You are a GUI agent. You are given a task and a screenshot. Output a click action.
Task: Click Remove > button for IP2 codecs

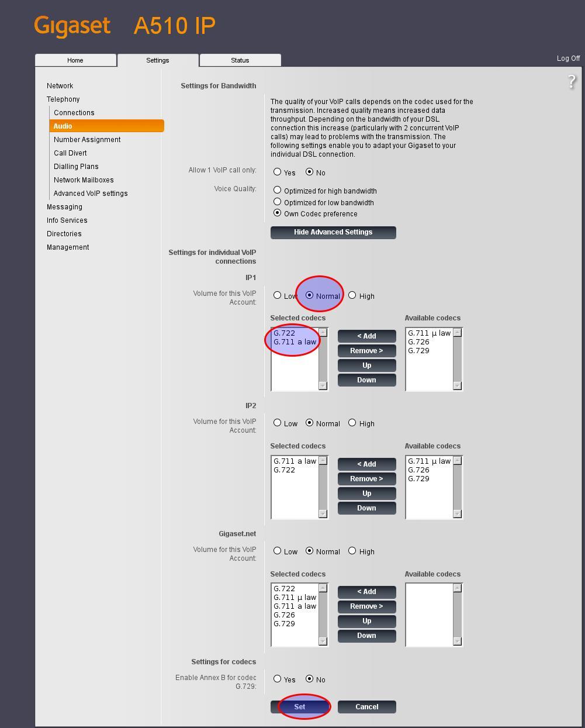[x=366, y=479]
